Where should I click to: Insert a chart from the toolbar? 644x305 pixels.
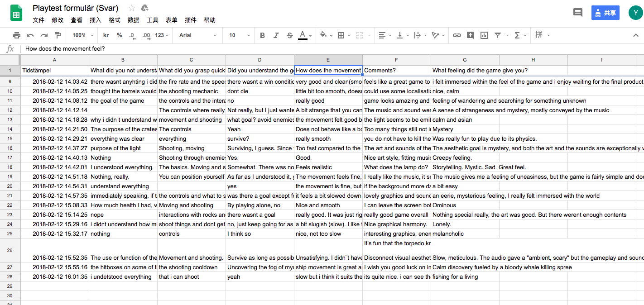tap(484, 35)
